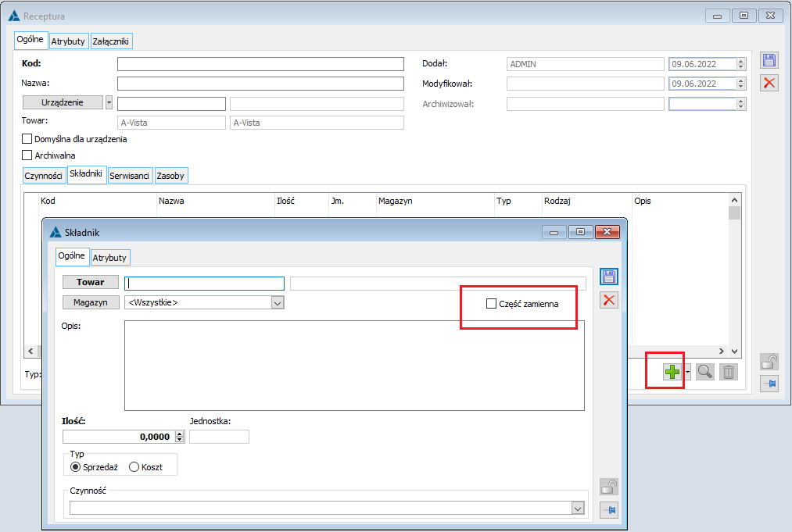
Task: Save the Receptura using the floppy disk icon
Action: pyautogui.click(x=769, y=61)
